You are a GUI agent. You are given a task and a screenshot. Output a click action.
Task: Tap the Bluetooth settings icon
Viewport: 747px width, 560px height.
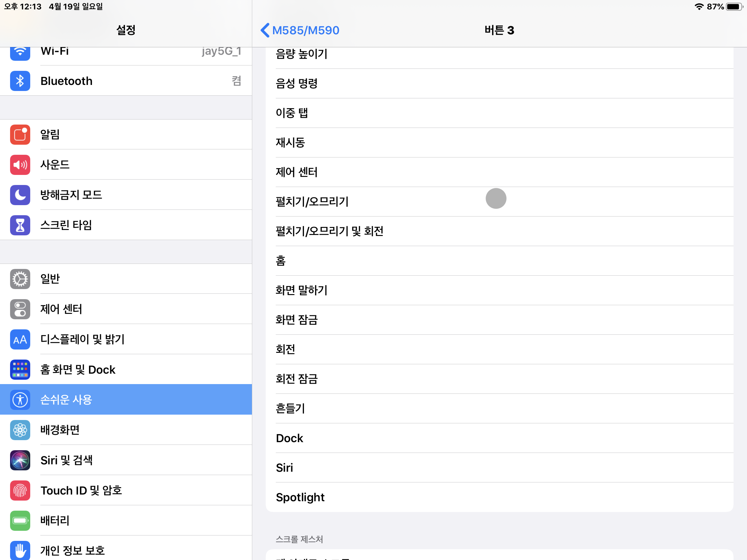click(20, 81)
